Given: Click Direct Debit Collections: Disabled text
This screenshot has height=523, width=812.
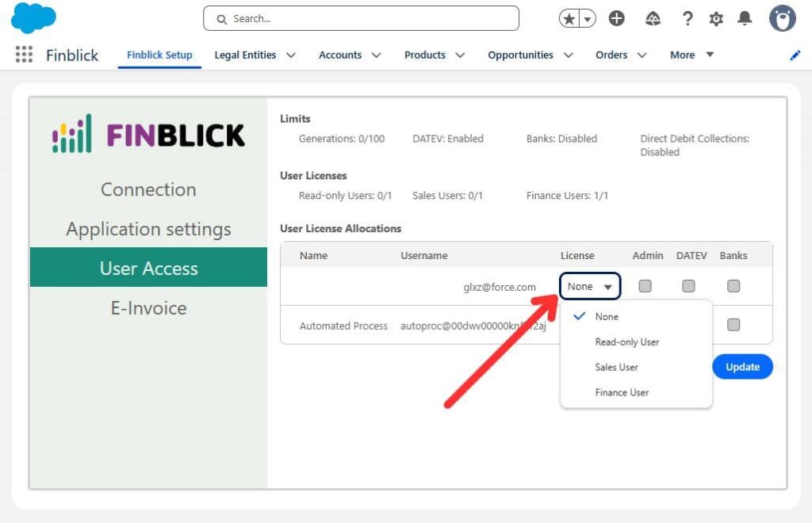Looking at the screenshot, I should (x=695, y=145).
